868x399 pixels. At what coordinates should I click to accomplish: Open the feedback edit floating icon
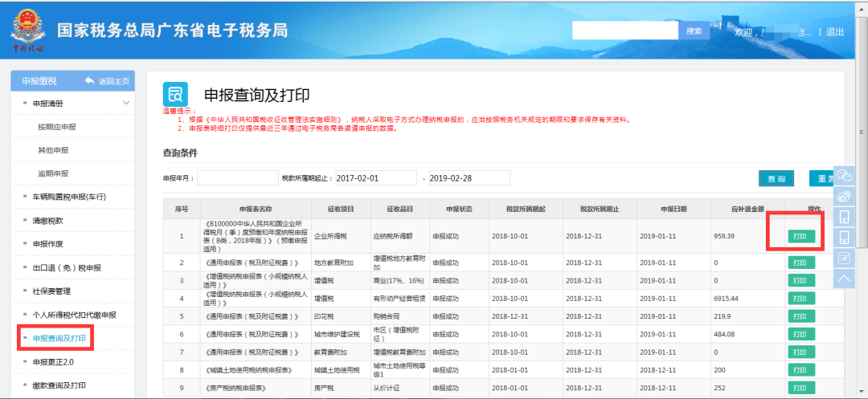(x=844, y=258)
